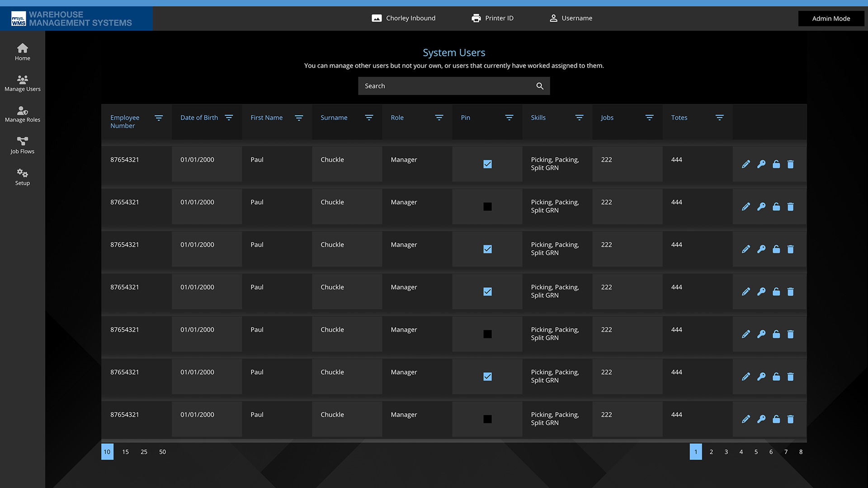Click the search magnifier icon
Screen dimensions: 868x488
540,86
